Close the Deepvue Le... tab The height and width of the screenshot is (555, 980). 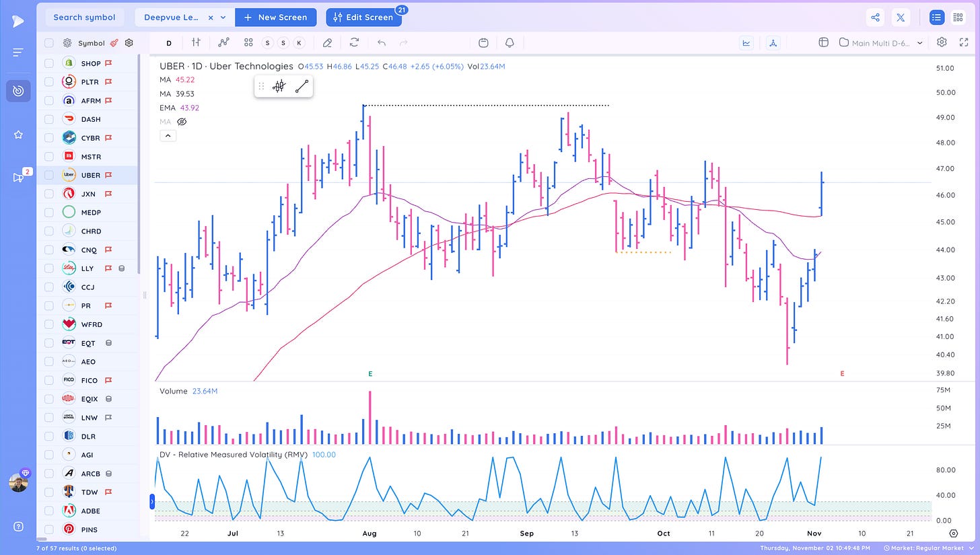pyautogui.click(x=211, y=17)
